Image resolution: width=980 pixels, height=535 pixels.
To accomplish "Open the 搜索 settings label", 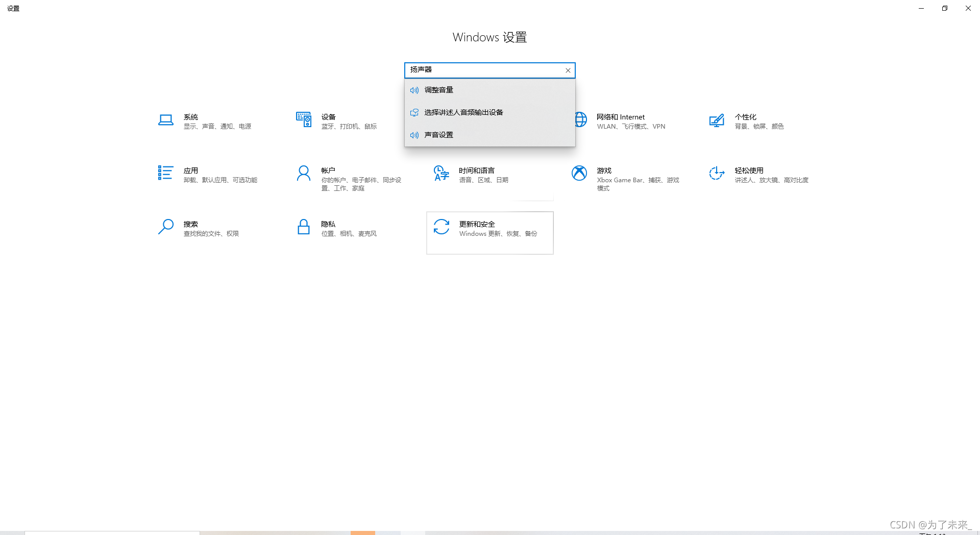I will click(x=191, y=224).
